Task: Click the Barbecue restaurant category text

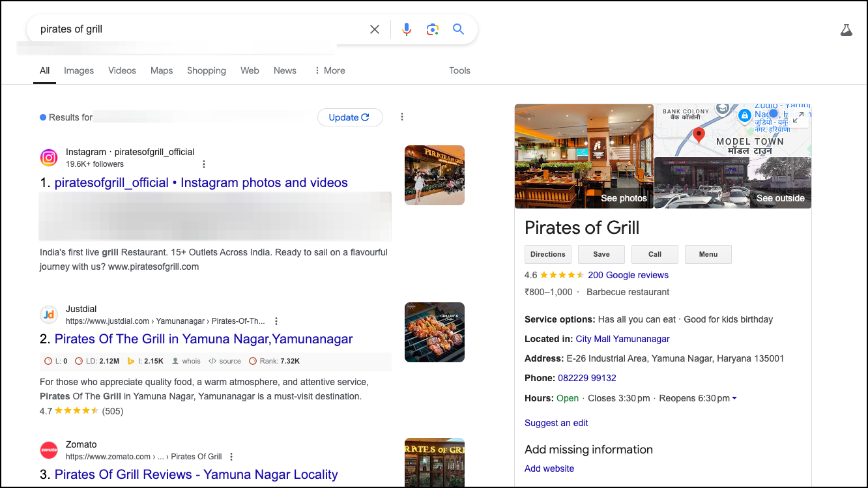Action: click(x=628, y=292)
